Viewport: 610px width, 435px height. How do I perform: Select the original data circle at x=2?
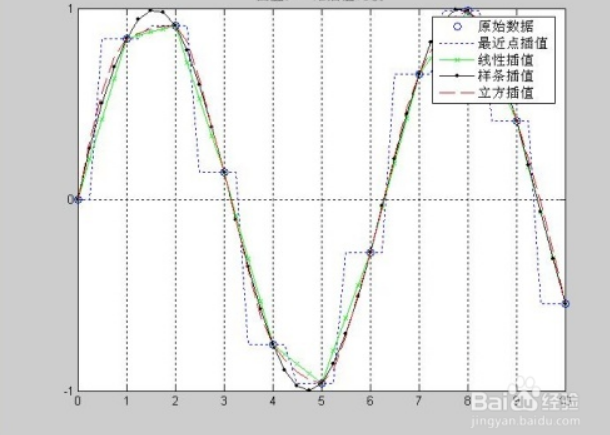(175, 26)
